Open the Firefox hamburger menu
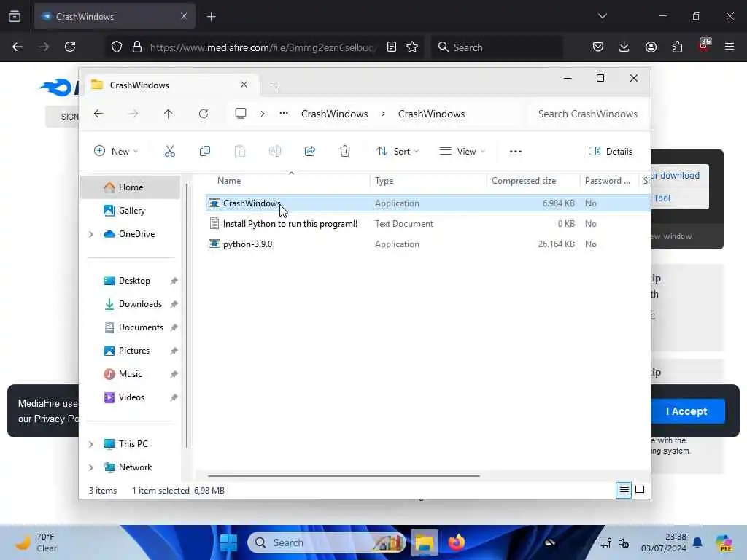 (x=729, y=47)
